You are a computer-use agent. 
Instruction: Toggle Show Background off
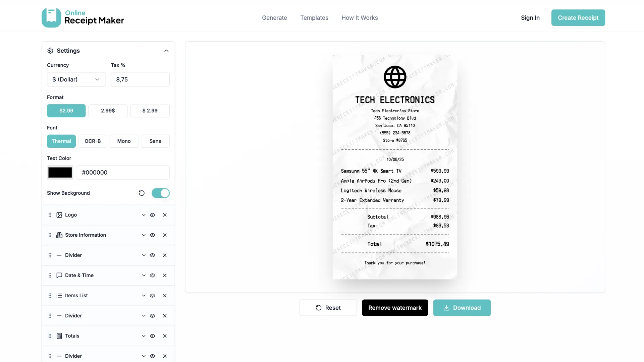tap(160, 193)
